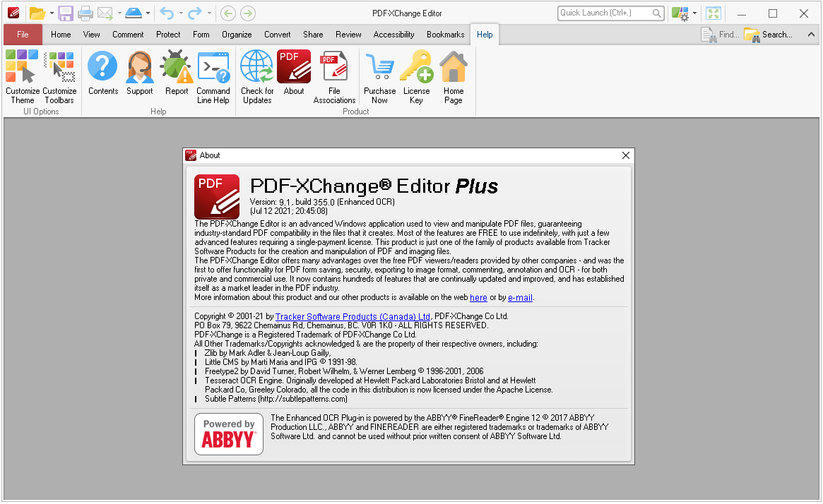Expand the Scan dropdown arrow
The width and height of the screenshot is (823, 504).
tap(148, 13)
